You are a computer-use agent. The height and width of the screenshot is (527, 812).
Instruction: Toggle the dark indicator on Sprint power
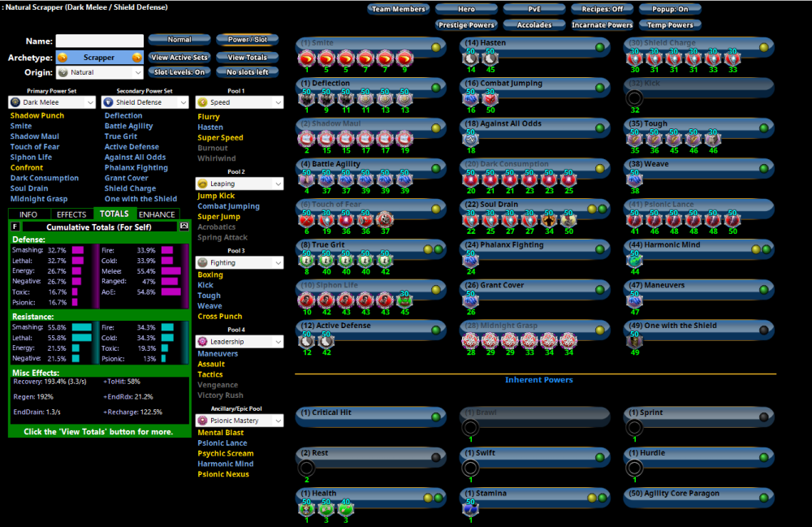tap(762, 417)
